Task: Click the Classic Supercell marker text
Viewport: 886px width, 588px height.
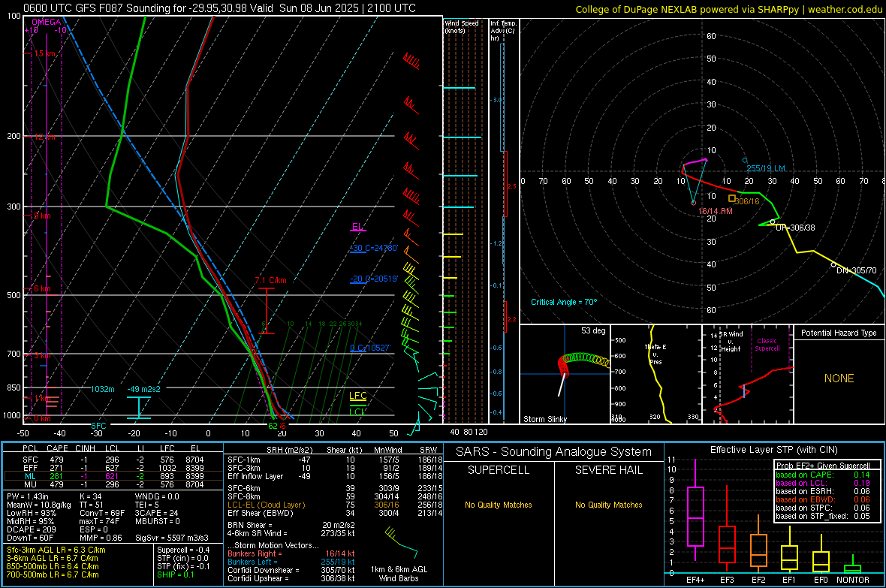Action: [x=767, y=345]
